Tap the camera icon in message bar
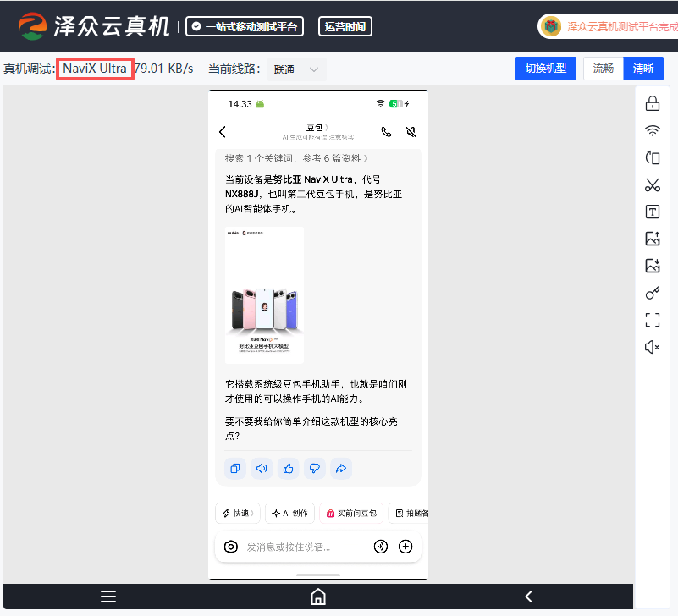678x616 pixels. 231,547
